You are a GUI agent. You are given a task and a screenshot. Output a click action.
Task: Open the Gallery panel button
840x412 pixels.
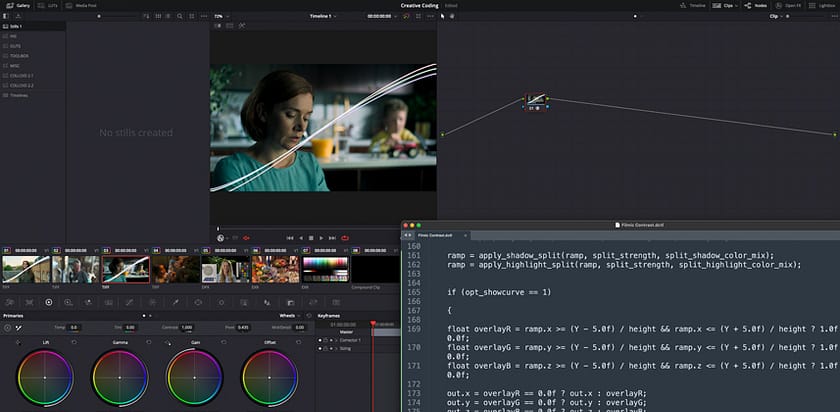coord(18,5)
